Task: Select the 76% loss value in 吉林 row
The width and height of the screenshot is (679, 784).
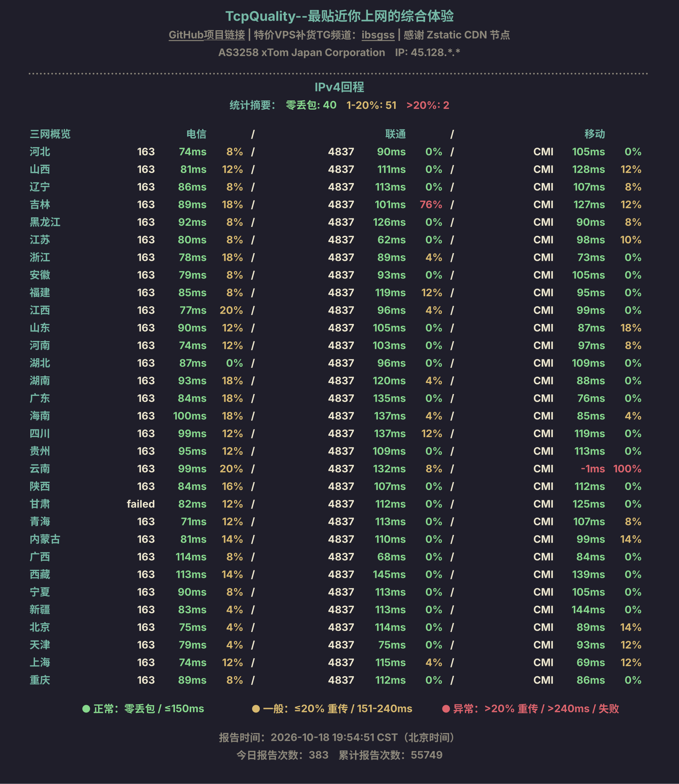Action: 431,204
